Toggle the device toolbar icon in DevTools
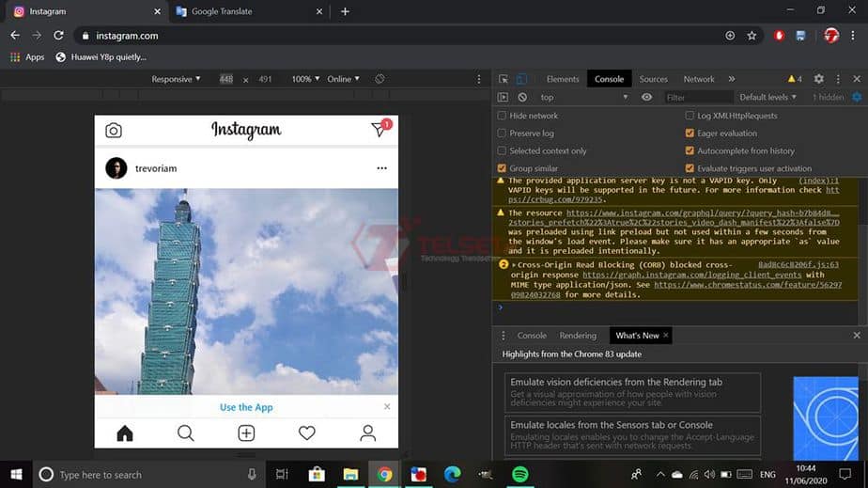The image size is (868, 488). pos(522,80)
